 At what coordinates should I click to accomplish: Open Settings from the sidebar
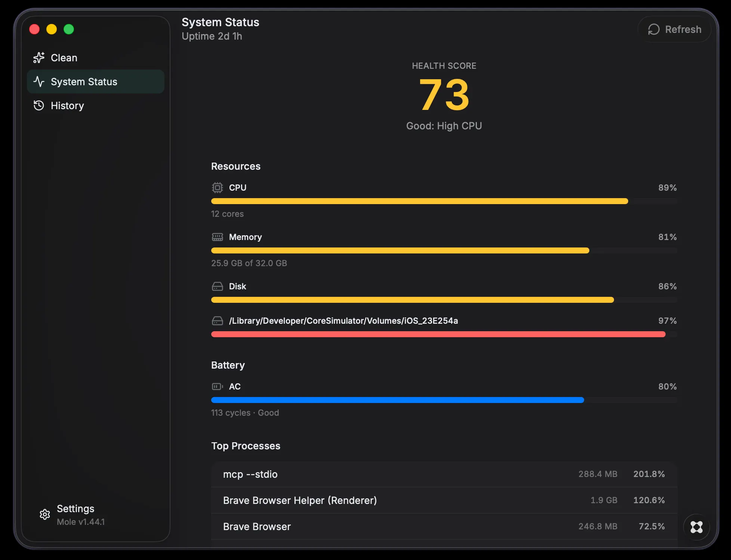point(96,515)
